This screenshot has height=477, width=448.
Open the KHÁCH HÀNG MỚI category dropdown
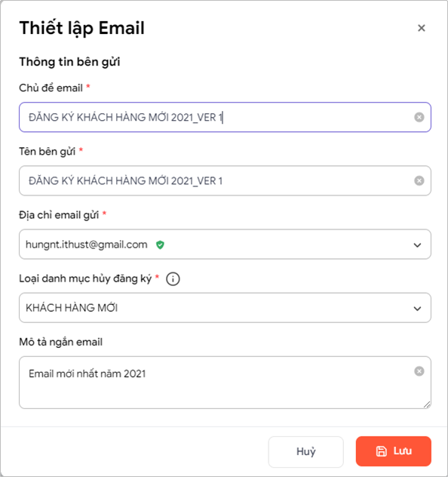pyautogui.click(x=225, y=308)
